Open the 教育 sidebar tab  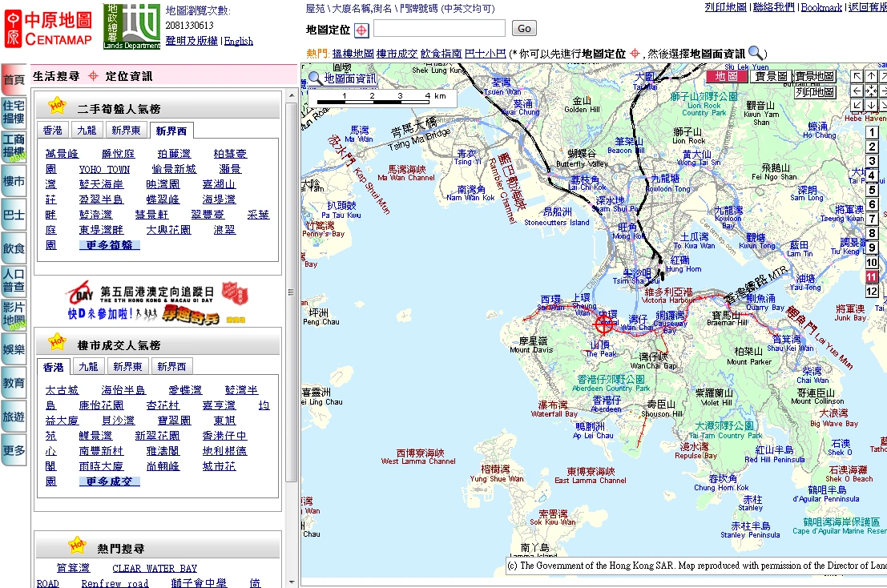pyautogui.click(x=14, y=383)
